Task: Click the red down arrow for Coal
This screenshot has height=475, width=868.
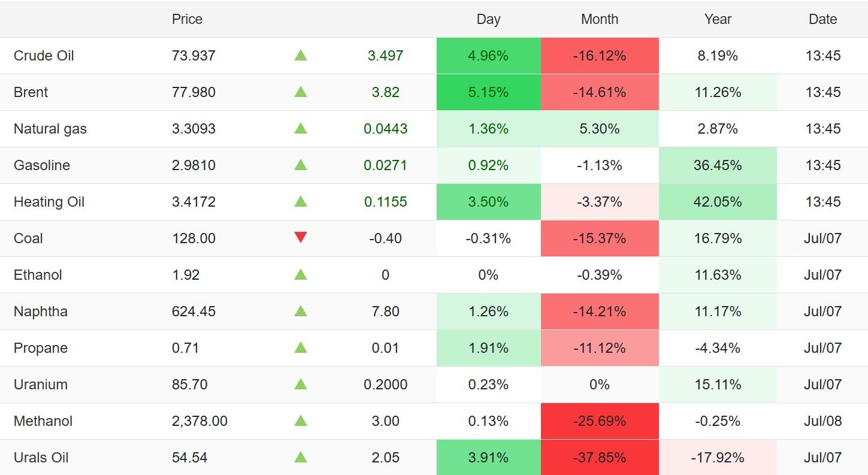Action: 301,238
